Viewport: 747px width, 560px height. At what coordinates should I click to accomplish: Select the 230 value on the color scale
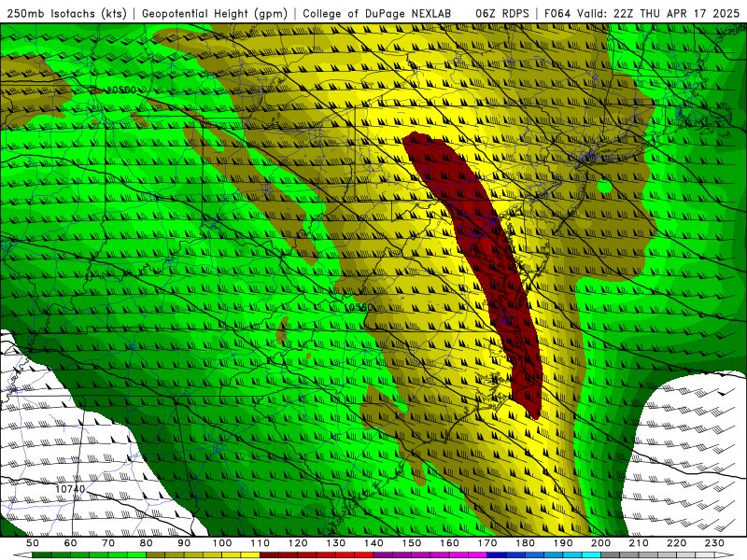point(714,543)
